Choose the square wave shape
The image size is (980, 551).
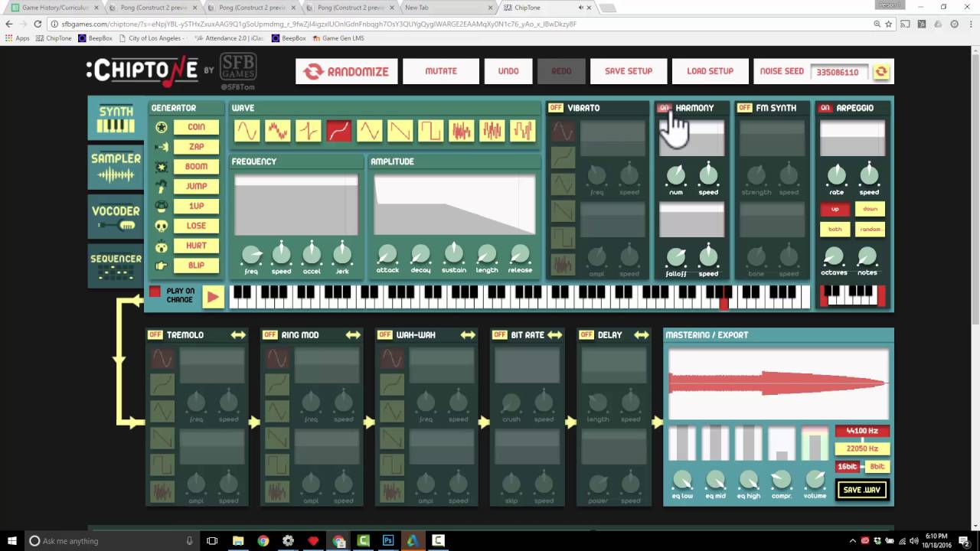coord(430,131)
